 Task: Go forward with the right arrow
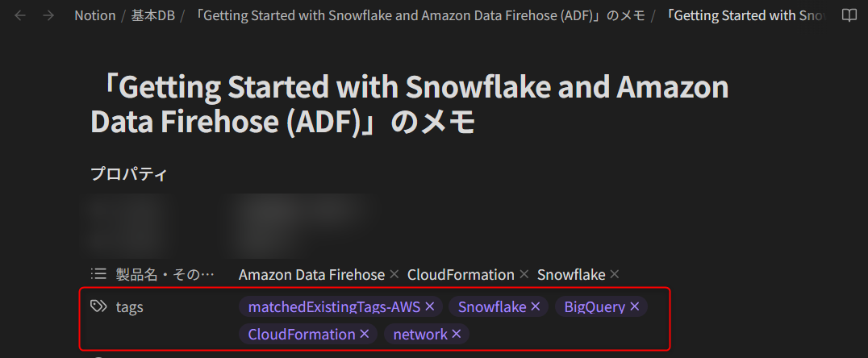click(48, 15)
